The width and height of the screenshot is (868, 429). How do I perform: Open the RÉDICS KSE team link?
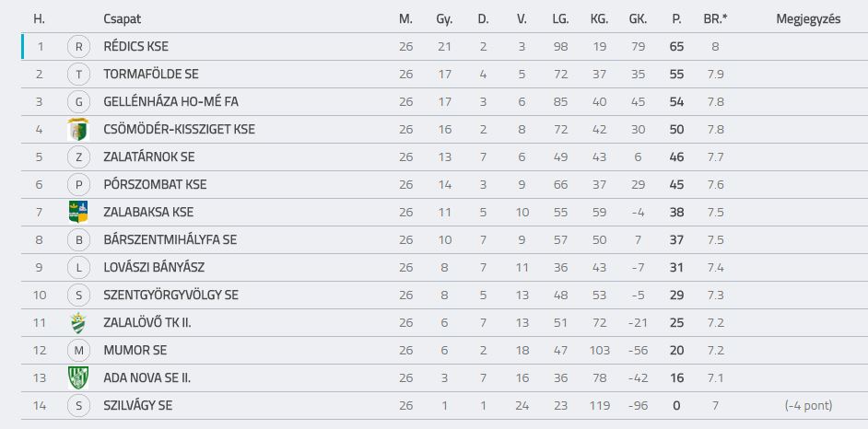[x=135, y=46]
